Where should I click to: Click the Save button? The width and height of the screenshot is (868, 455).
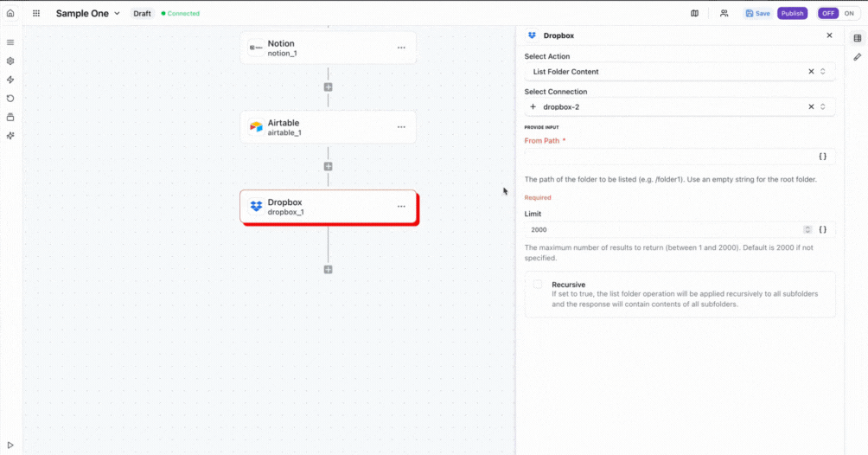click(x=757, y=13)
